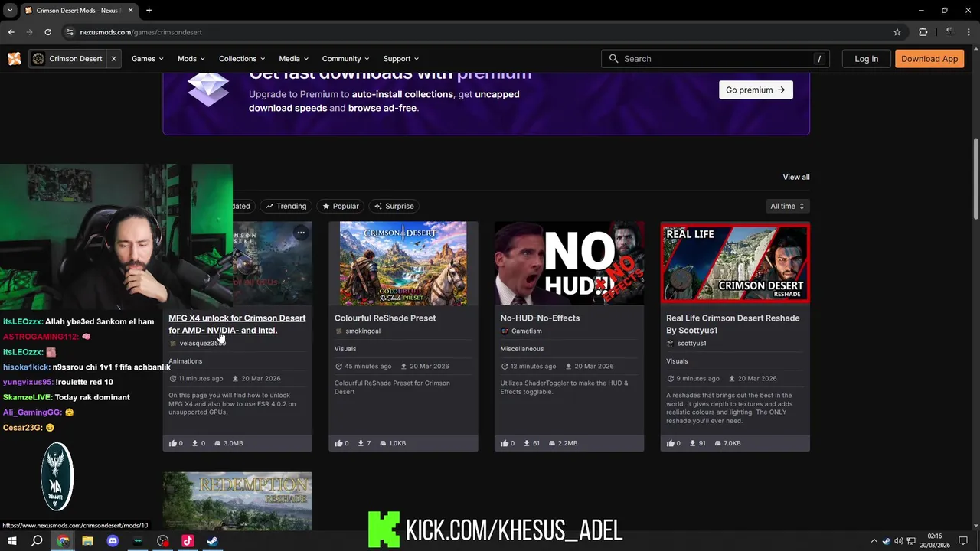Bookmark this page with the star icon
Screen dimensions: 980x551
click(897, 32)
